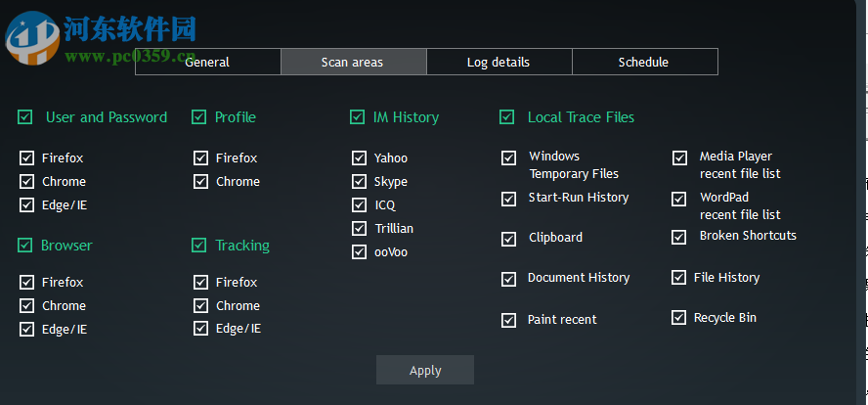Disable the Trillian checkbox

pyautogui.click(x=359, y=228)
